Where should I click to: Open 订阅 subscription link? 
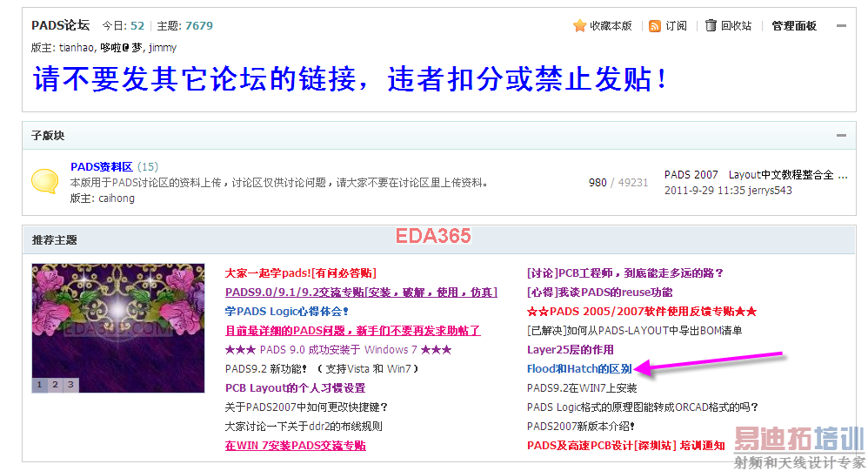pos(676,26)
